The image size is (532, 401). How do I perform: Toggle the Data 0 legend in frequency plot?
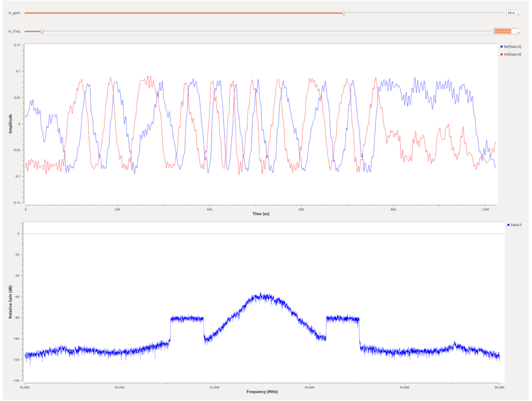pyautogui.click(x=516, y=225)
